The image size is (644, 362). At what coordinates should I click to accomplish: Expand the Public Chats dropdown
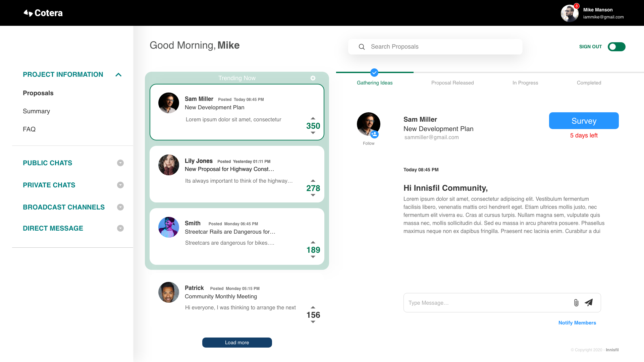point(120,163)
